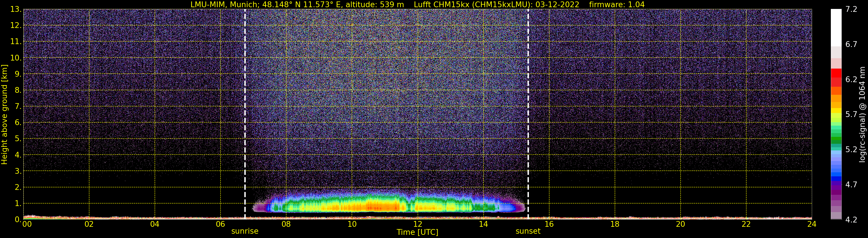Image resolution: width=868 pixels, height=238 pixels.
Task: Click the green segment of the colorbar
Action: point(836,138)
